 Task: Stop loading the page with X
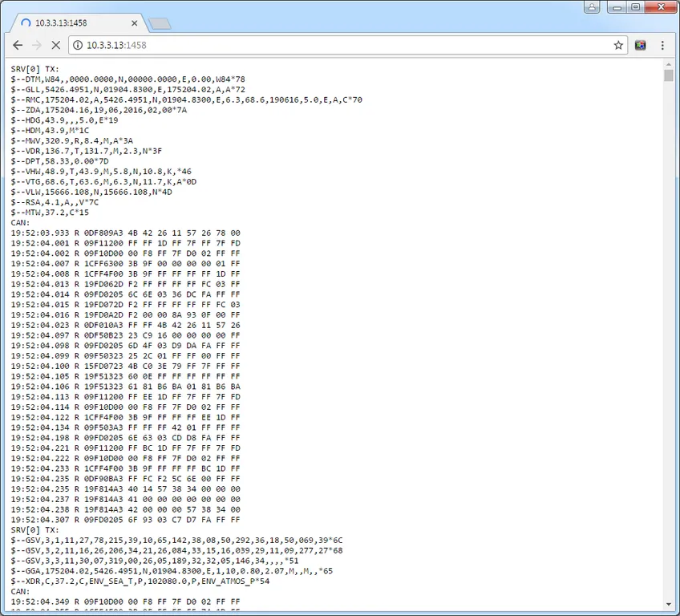tap(55, 45)
